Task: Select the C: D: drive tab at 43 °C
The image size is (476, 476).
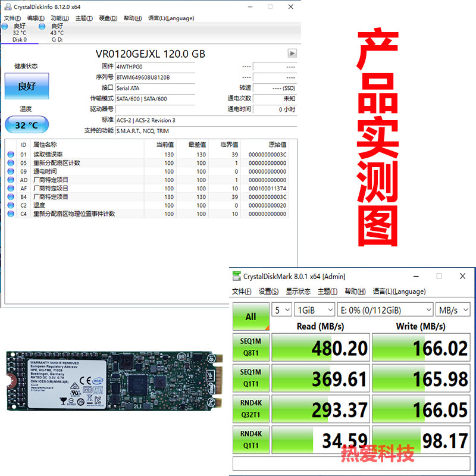Action: pos(57,33)
